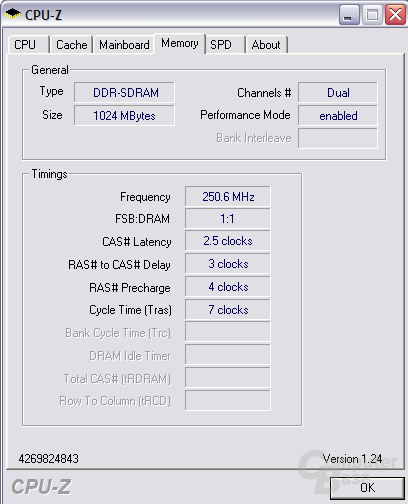
Task: Click the Channels # label
Action: pos(264,93)
